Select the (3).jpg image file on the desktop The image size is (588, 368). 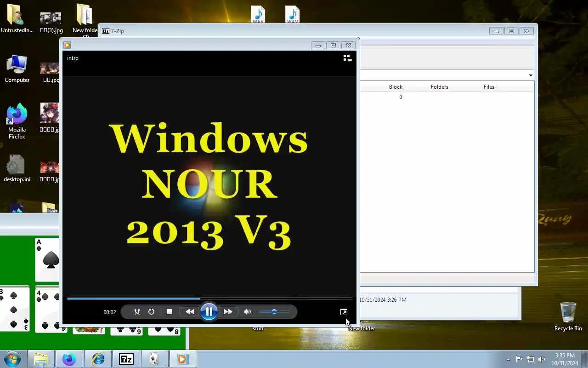(51, 22)
